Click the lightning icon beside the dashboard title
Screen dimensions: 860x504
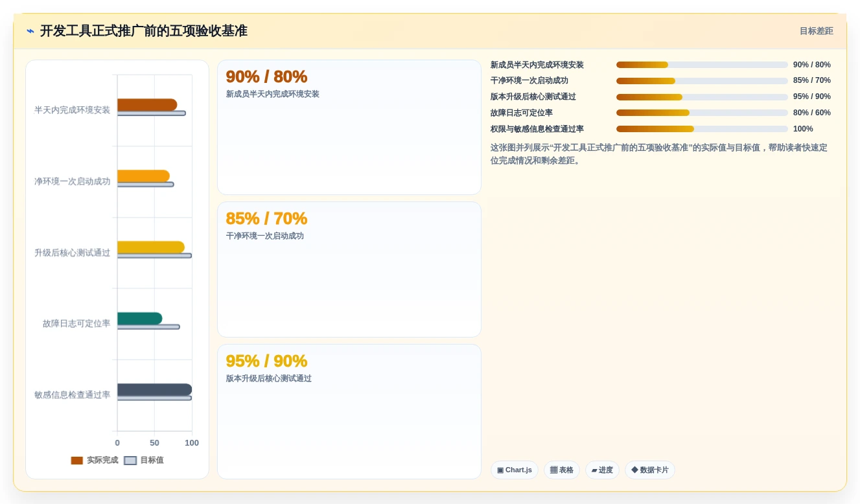(x=30, y=31)
